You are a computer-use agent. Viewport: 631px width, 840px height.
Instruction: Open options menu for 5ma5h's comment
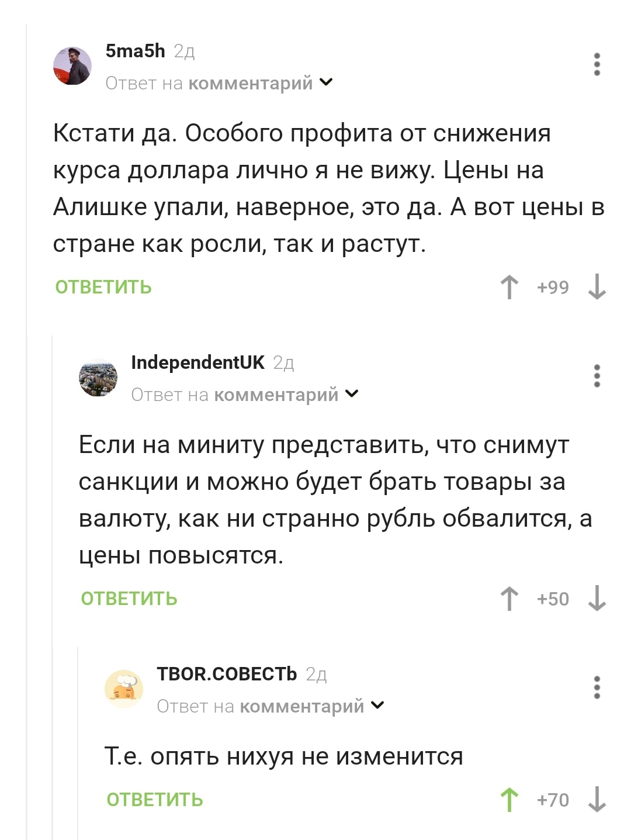tap(597, 64)
